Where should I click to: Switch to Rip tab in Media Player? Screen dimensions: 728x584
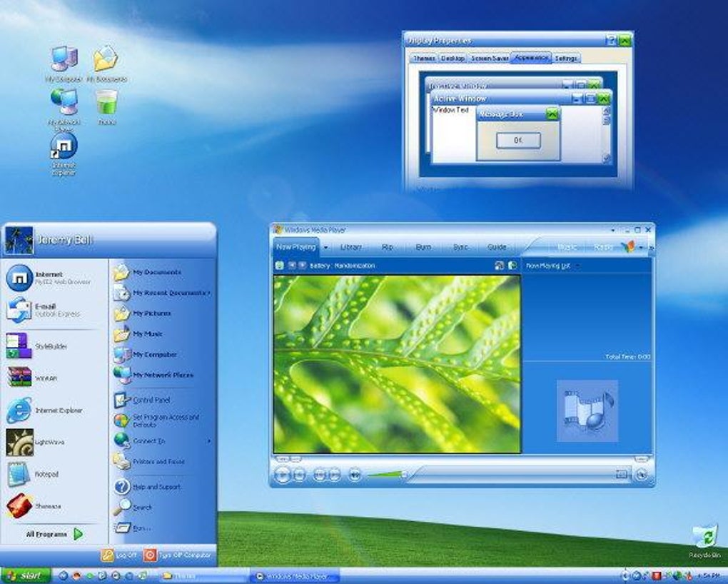[x=388, y=247]
